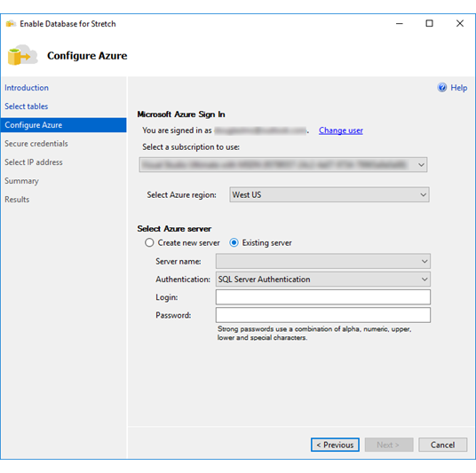Open the Secure credentials step
Image resolution: width=476 pixels, height=473 pixels.
[x=36, y=144]
